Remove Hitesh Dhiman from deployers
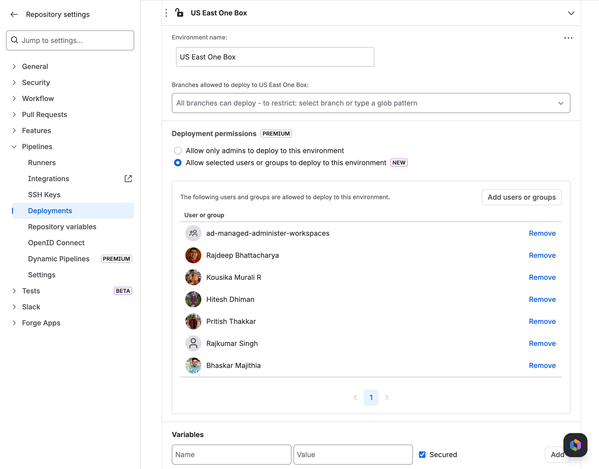The height and width of the screenshot is (469, 599). click(x=542, y=299)
